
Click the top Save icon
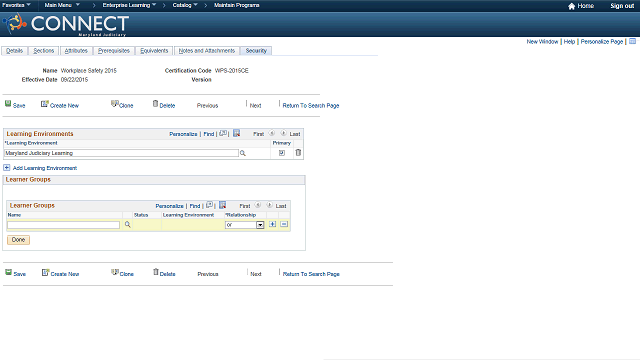click(x=8, y=104)
